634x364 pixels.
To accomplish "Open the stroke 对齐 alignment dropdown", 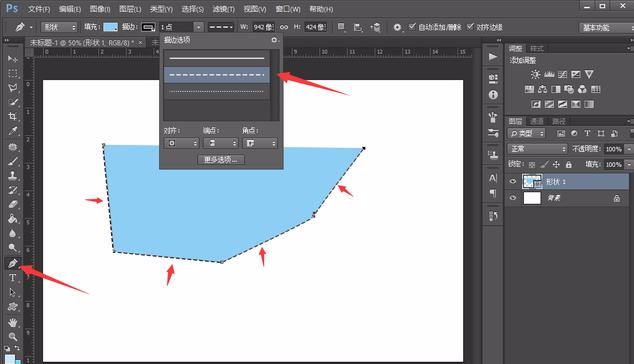I will pyautogui.click(x=182, y=143).
